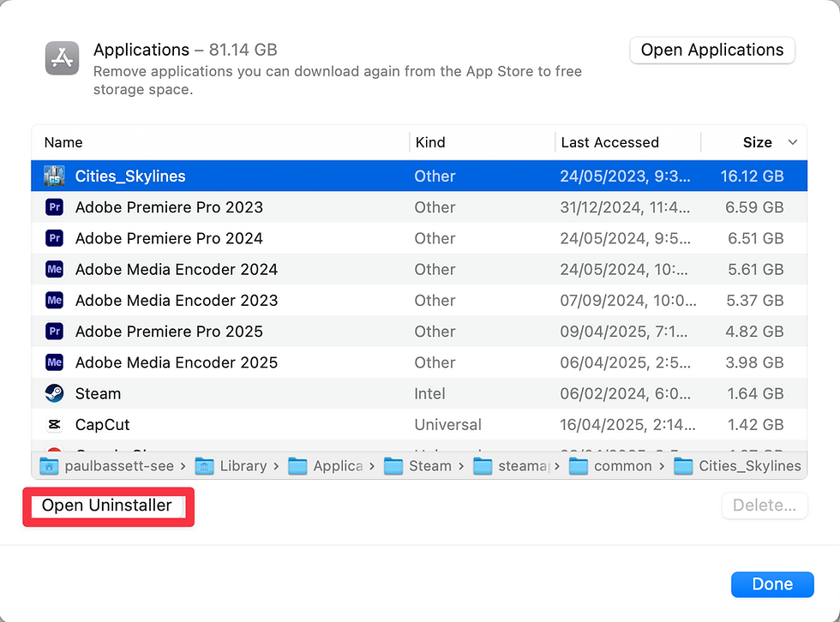This screenshot has height=622, width=840.
Task: Click the CapCut app icon
Action: pyautogui.click(x=55, y=424)
